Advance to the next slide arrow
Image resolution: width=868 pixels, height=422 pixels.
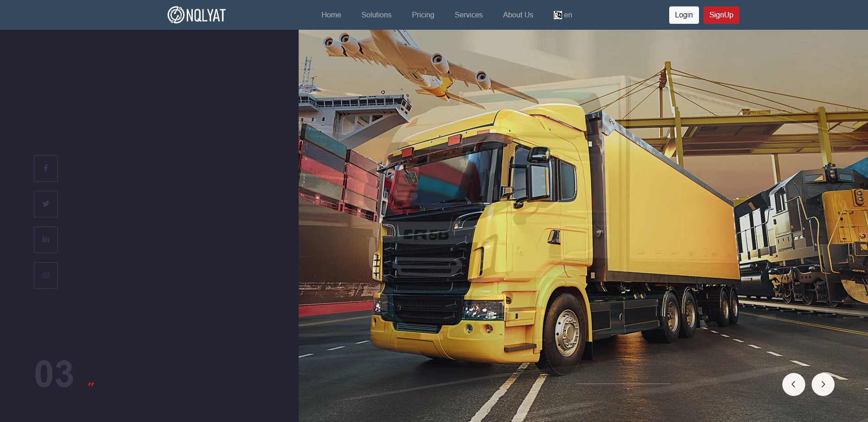[x=823, y=384]
